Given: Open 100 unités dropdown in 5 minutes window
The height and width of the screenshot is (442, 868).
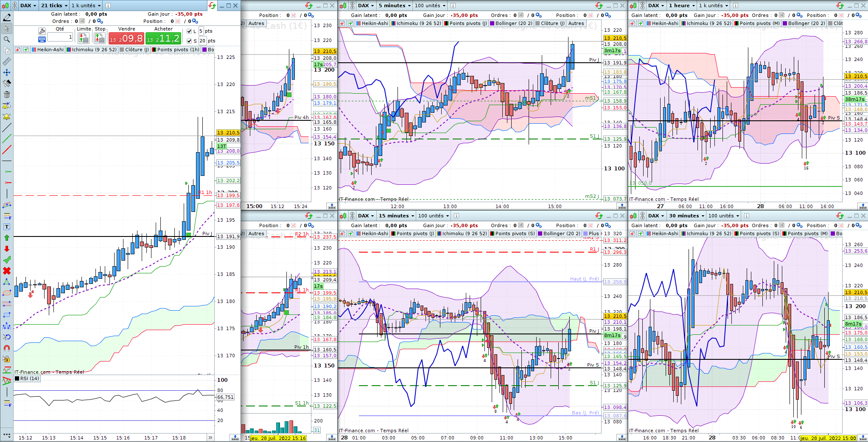Looking at the screenshot, I should click(x=431, y=6).
